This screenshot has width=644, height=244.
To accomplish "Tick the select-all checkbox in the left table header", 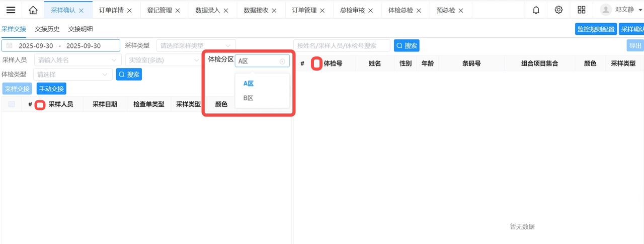I will click(x=12, y=104).
